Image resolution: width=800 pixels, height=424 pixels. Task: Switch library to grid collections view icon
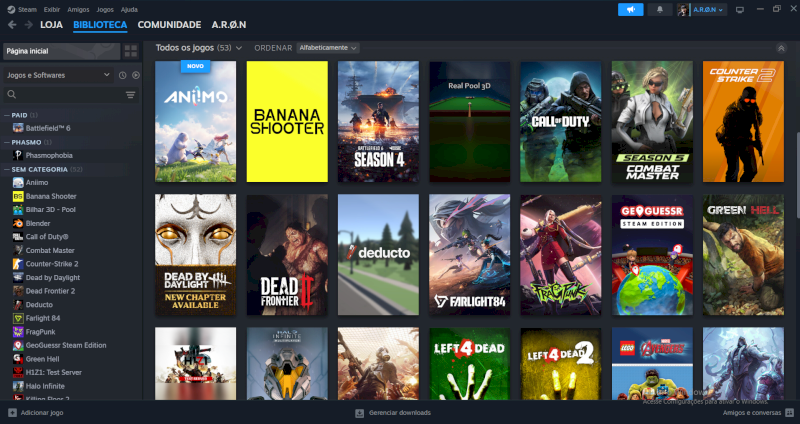tap(131, 51)
